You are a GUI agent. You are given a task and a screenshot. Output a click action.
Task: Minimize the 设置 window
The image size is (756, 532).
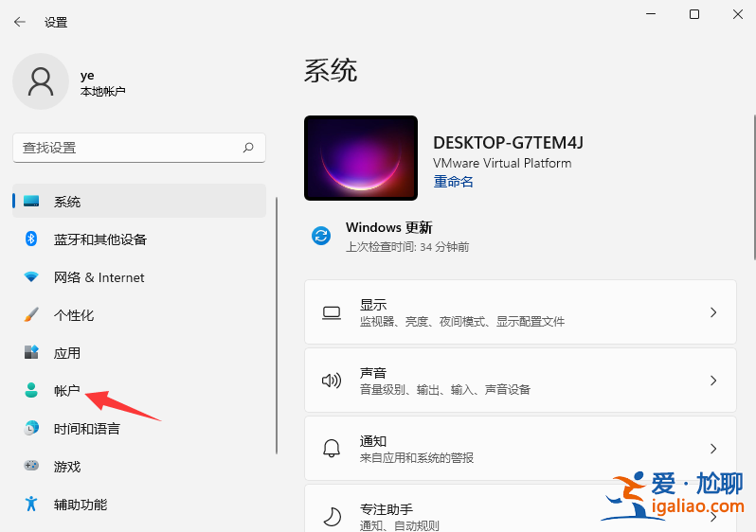(x=651, y=14)
